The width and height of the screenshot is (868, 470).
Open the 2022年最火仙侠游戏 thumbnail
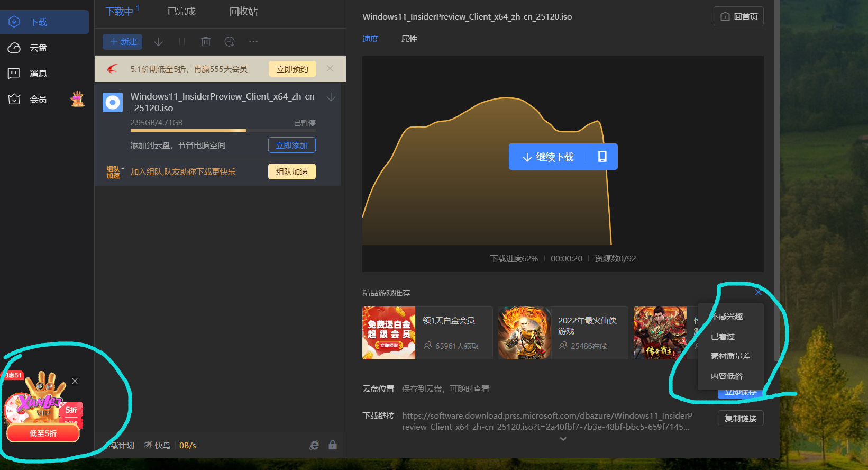[x=524, y=333]
